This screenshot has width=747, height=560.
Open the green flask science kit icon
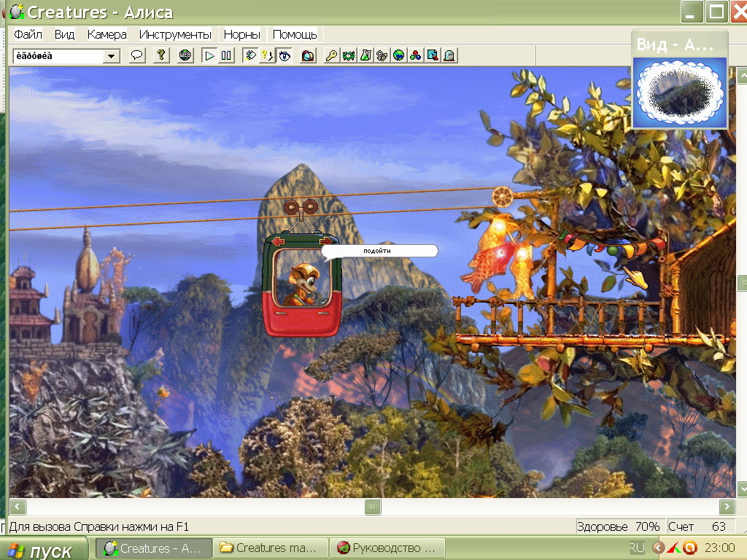coord(365,55)
